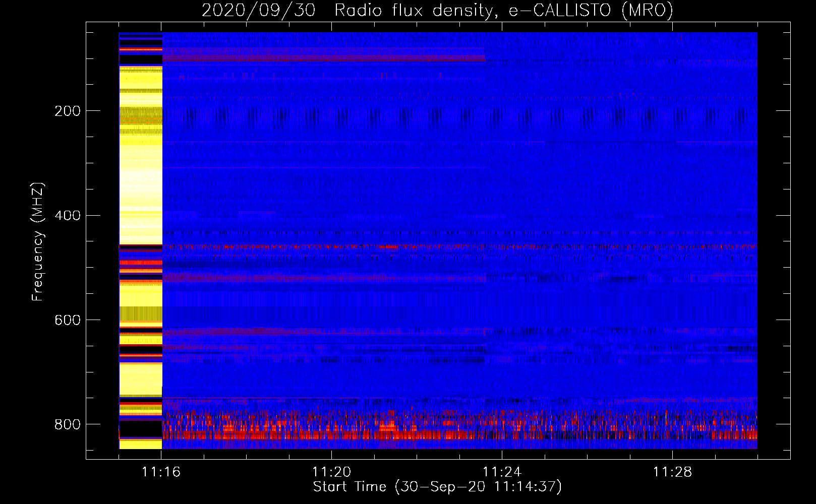Click the 11:28 time tick label

pyautogui.click(x=672, y=472)
